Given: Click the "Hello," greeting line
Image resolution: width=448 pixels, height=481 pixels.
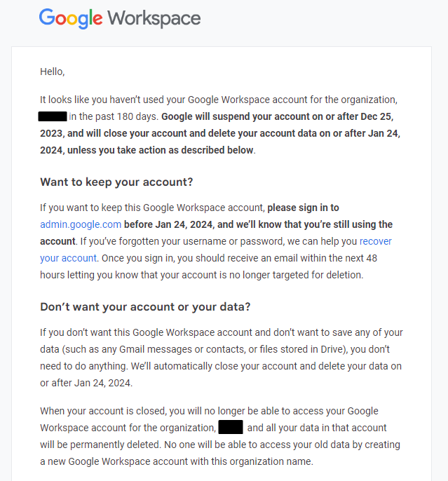Looking at the screenshot, I should coord(53,72).
